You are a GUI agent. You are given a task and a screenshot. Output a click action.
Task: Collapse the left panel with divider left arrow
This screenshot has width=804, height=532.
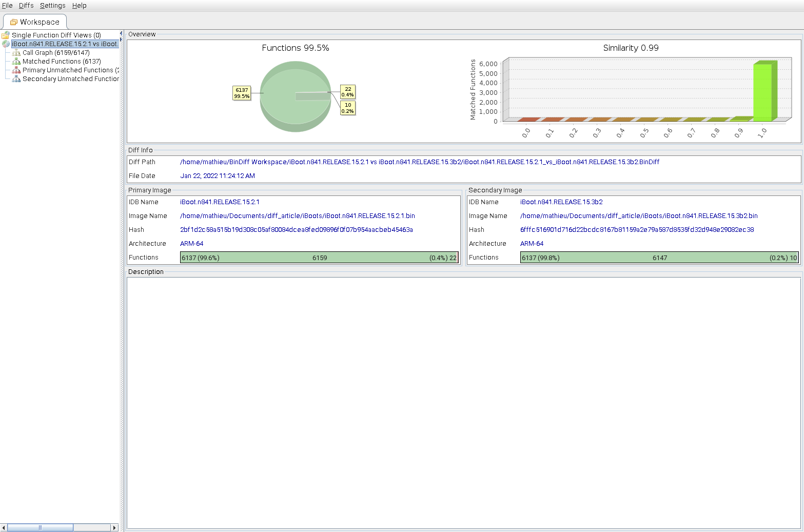pyautogui.click(x=121, y=33)
